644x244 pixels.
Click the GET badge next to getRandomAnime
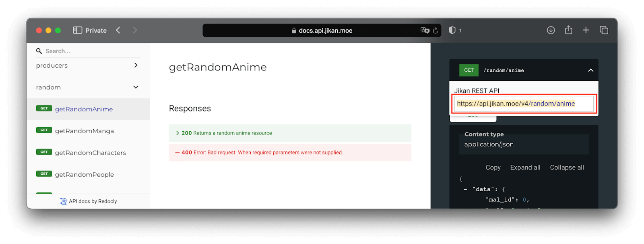[44, 108]
